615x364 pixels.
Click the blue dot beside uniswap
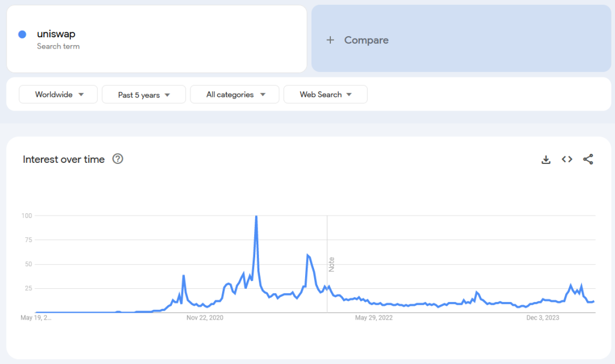click(x=22, y=34)
